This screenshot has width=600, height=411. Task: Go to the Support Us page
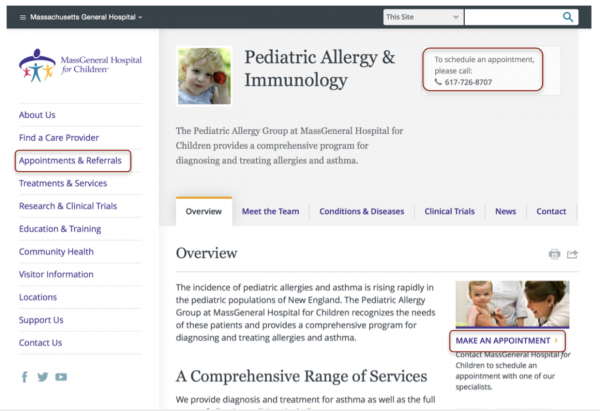[41, 320]
